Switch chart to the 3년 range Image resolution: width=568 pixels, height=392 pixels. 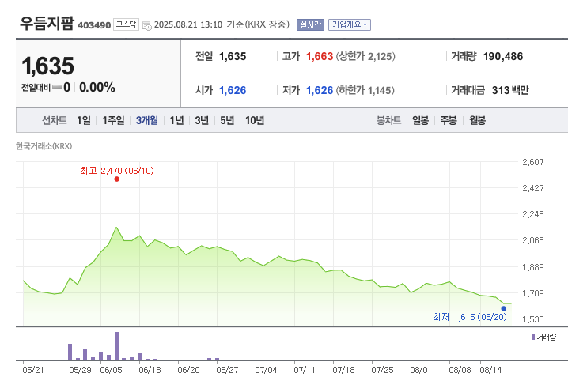(x=202, y=120)
